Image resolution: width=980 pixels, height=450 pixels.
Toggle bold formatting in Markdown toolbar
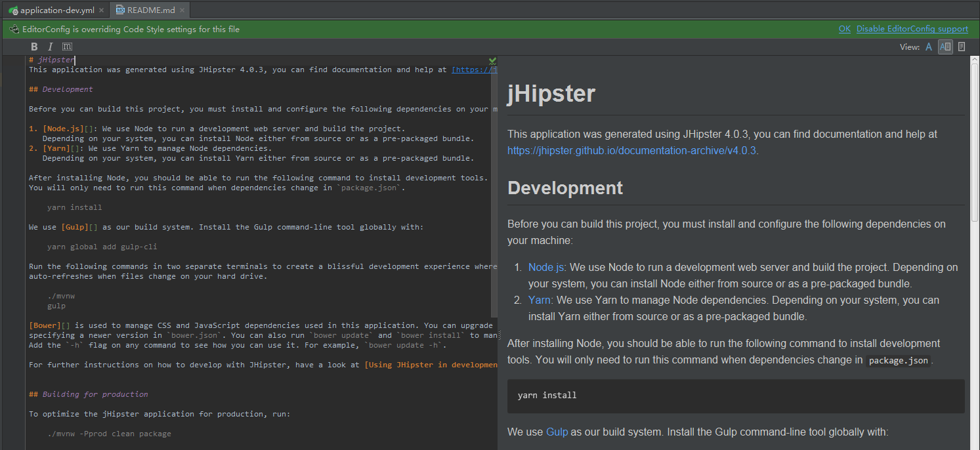pos(35,47)
